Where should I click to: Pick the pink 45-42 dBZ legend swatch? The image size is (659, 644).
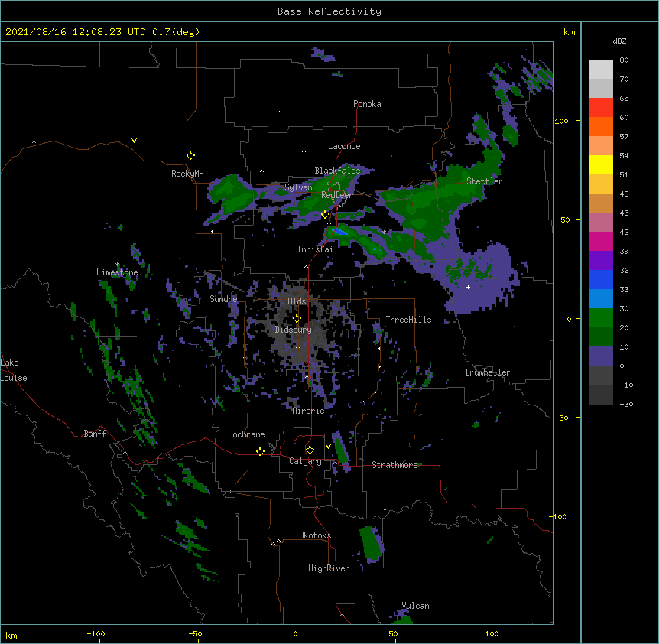[601, 223]
